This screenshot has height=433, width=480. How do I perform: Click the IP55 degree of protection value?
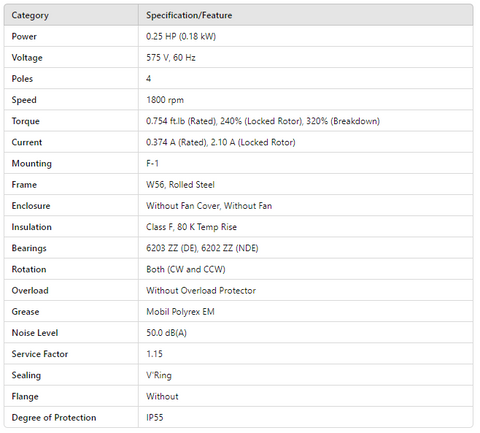click(155, 417)
